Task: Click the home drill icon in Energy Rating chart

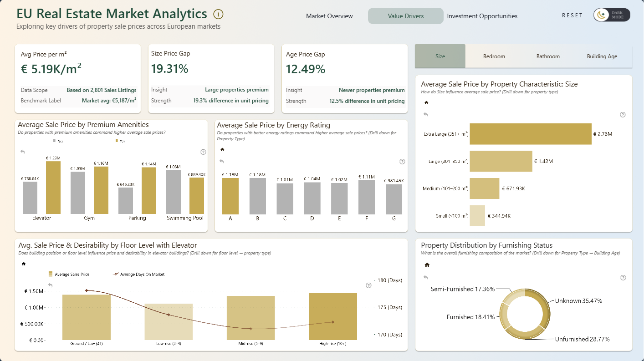Action: (222, 149)
